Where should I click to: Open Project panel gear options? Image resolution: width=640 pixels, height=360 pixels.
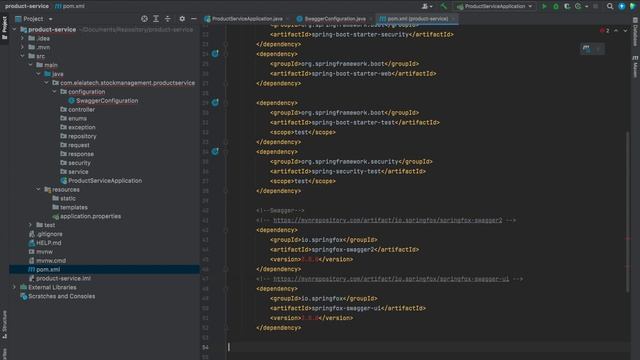point(182,19)
